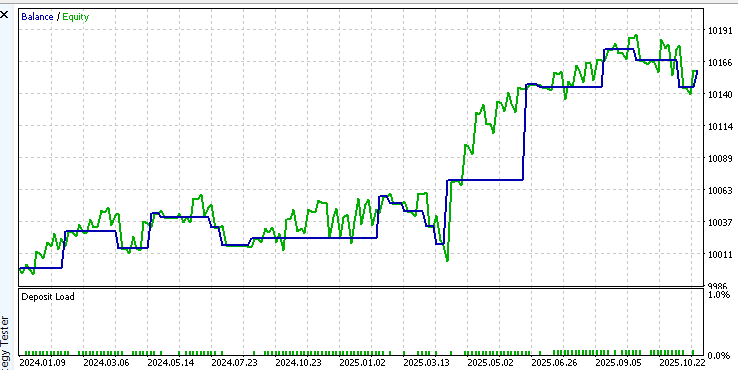Click the 2024.01.09 date label
This screenshot has width=738, height=370.
pyautogui.click(x=42, y=363)
